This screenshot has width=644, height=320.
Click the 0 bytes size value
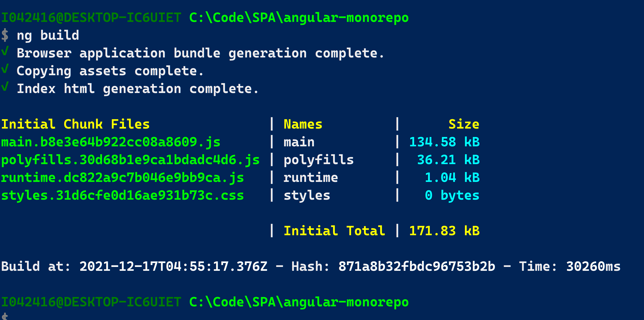pos(452,196)
